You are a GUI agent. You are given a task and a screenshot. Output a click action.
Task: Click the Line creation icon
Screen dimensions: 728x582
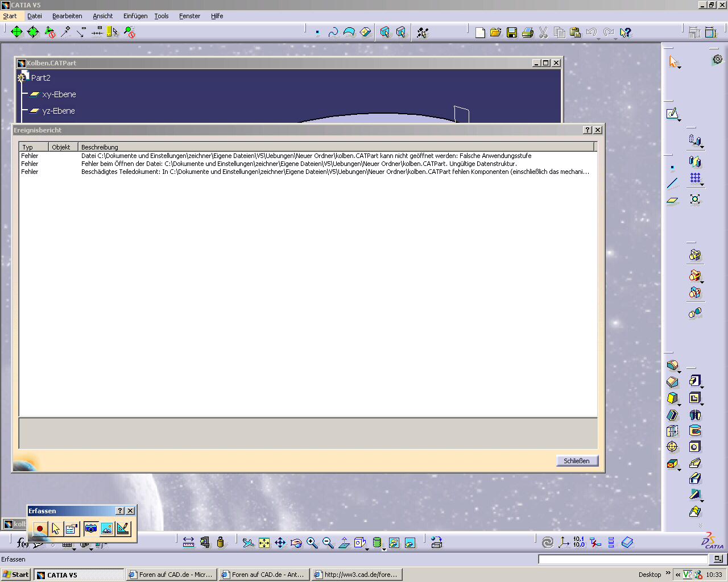[672, 183]
